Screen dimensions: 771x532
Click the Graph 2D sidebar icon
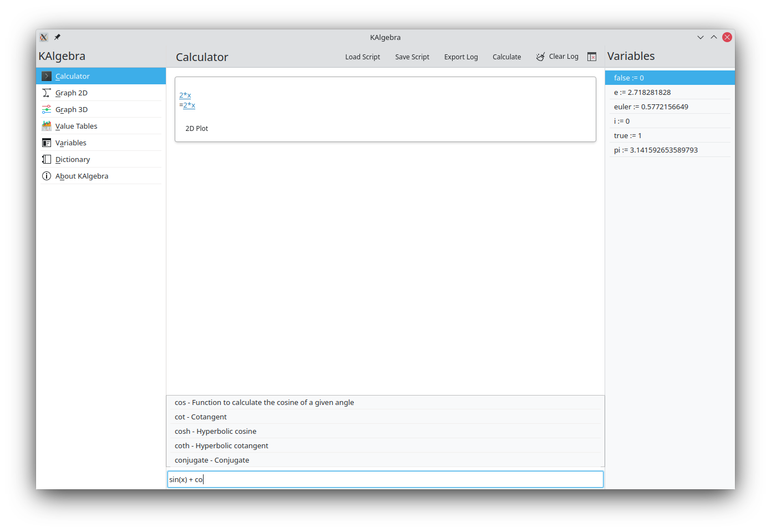(x=47, y=93)
